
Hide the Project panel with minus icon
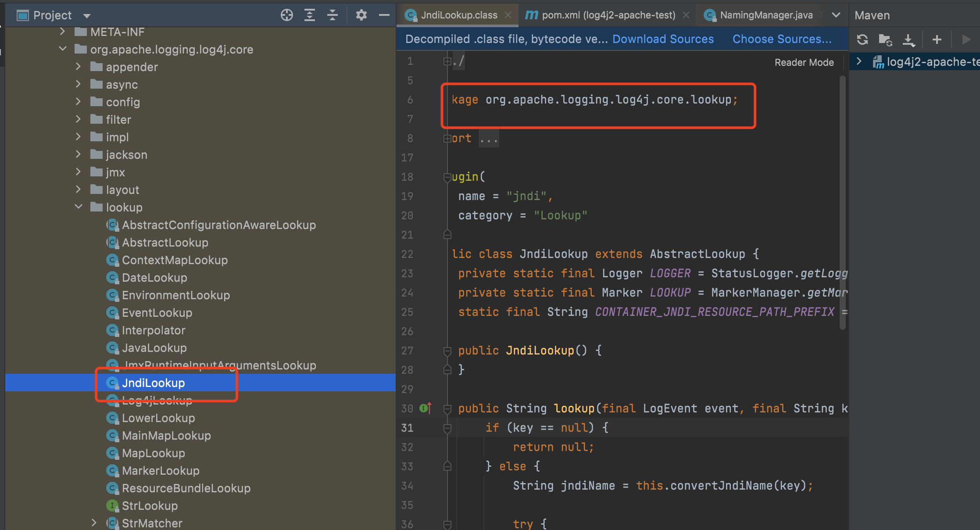[x=384, y=15]
